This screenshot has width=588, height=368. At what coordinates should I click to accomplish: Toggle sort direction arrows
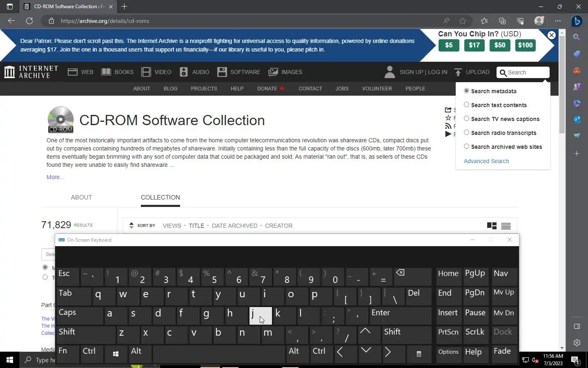[x=131, y=225]
